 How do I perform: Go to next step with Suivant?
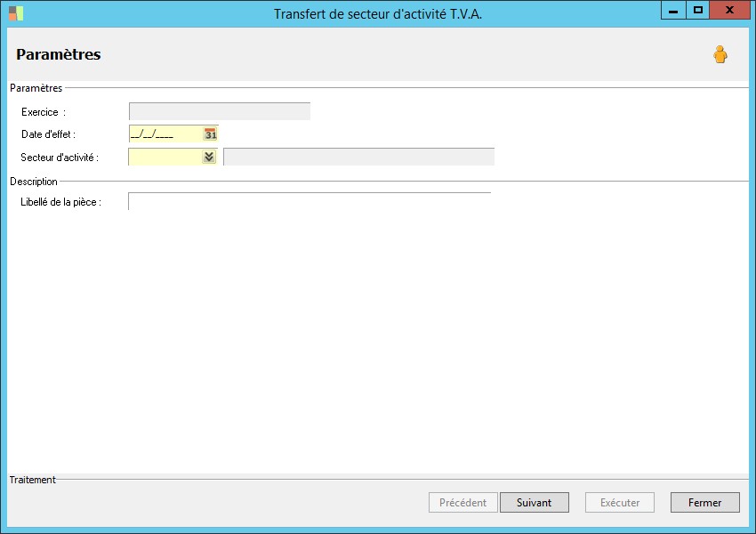(535, 503)
